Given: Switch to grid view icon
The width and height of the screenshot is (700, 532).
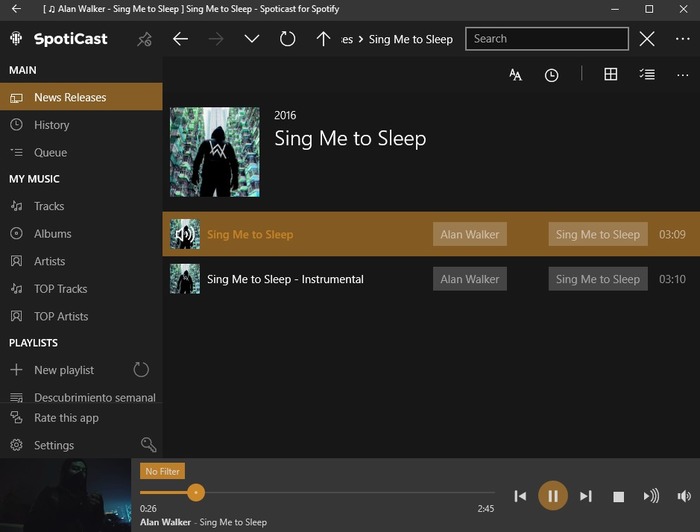Looking at the screenshot, I should point(610,75).
